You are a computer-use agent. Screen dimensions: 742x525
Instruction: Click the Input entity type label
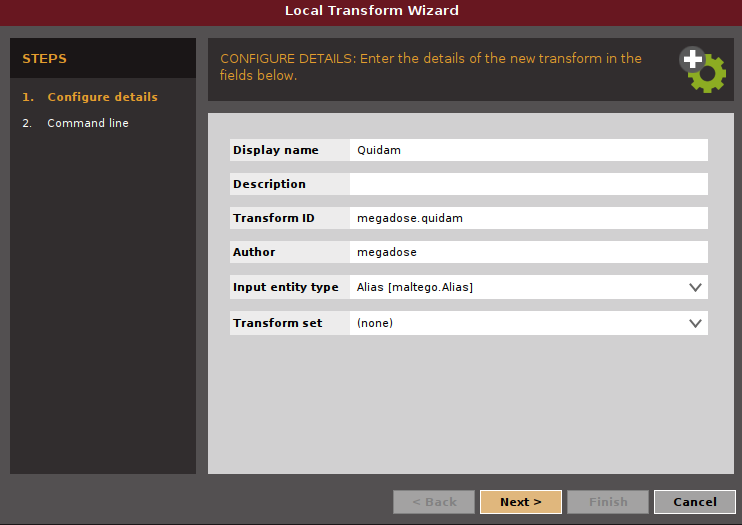pyautogui.click(x=286, y=287)
